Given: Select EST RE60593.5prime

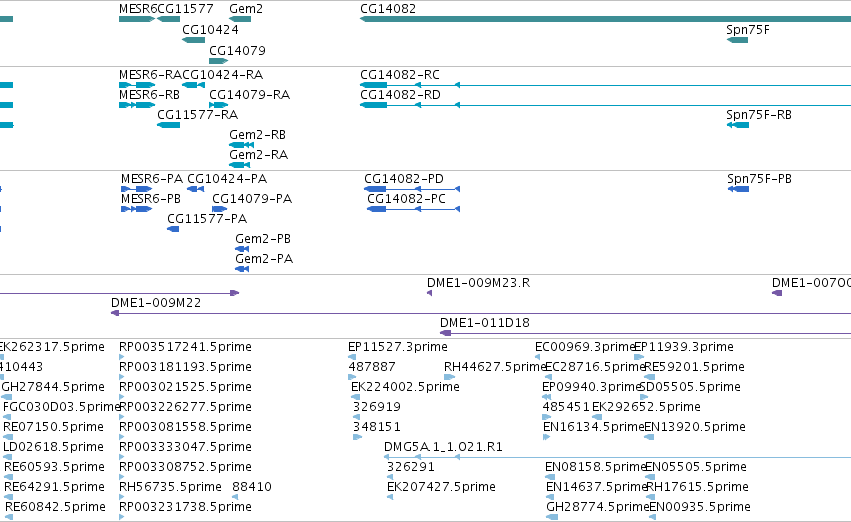Looking at the screenshot, I should click(x=54, y=467).
